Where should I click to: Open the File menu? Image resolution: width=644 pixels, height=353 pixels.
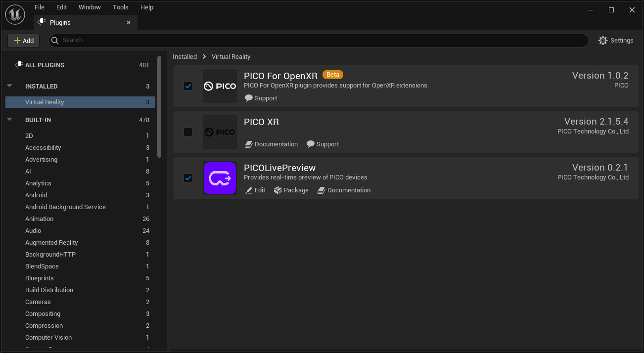(x=40, y=7)
